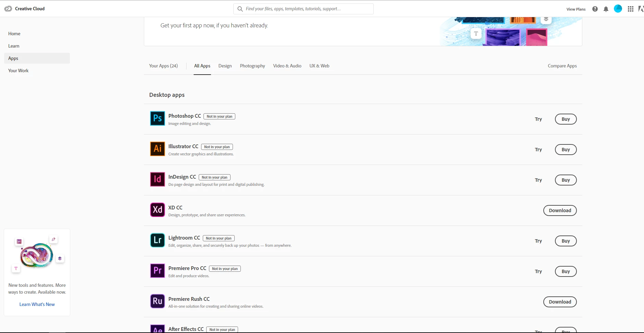Click the XD CC app icon

pos(158,210)
